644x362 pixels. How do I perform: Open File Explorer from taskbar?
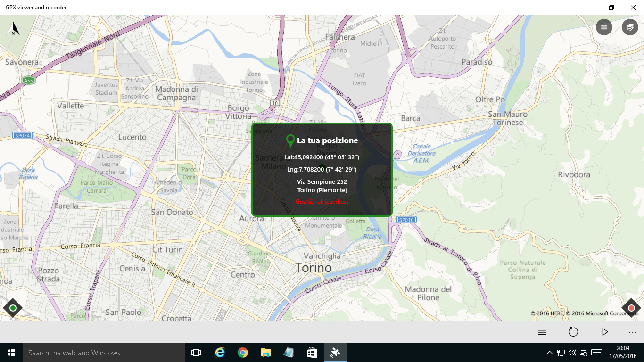point(265,353)
